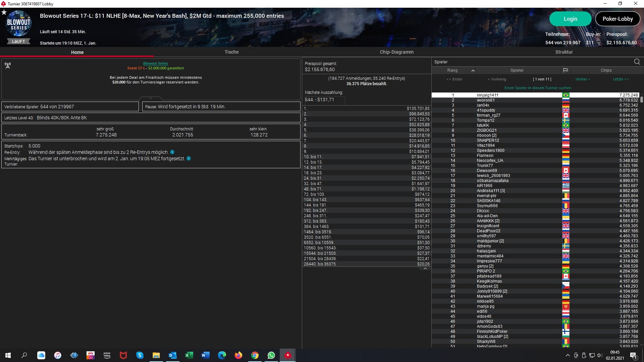Image resolution: width=644 pixels, height=362 pixels.
Task: Open WhatsApp from the taskbar
Action: coord(271,355)
